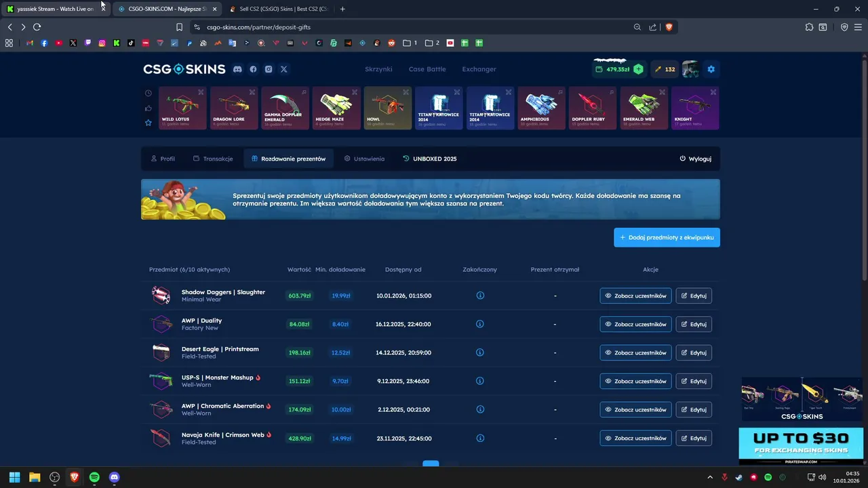This screenshot has width=868, height=488.
Task: Click Dodaj przedmioty z ekwipunku button
Action: click(x=667, y=237)
